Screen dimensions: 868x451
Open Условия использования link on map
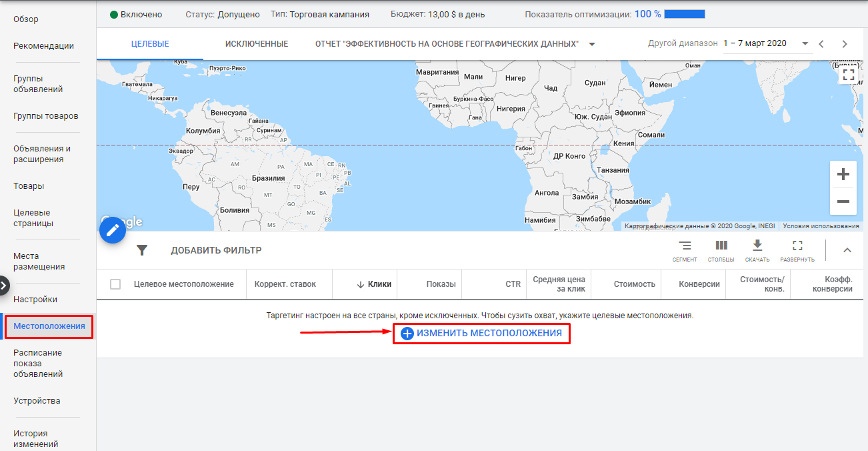click(821, 226)
